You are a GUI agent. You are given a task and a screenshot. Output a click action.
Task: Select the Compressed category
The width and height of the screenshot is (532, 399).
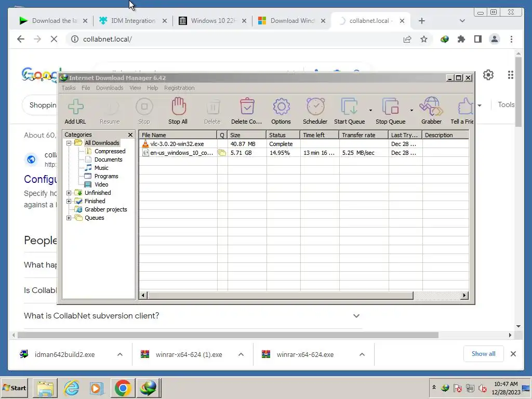[110, 151]
